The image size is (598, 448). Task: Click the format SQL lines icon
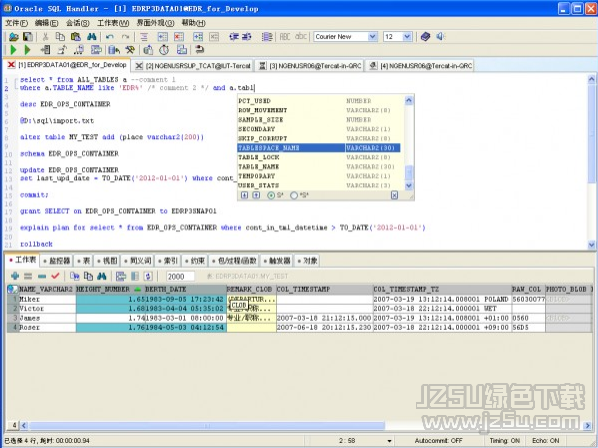(144, 37)
